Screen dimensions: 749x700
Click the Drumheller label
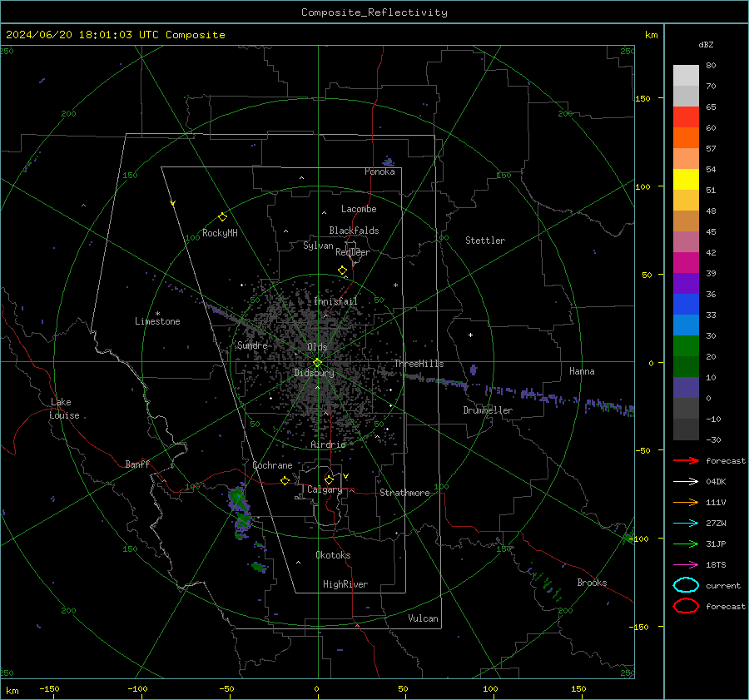pos(488,410)
